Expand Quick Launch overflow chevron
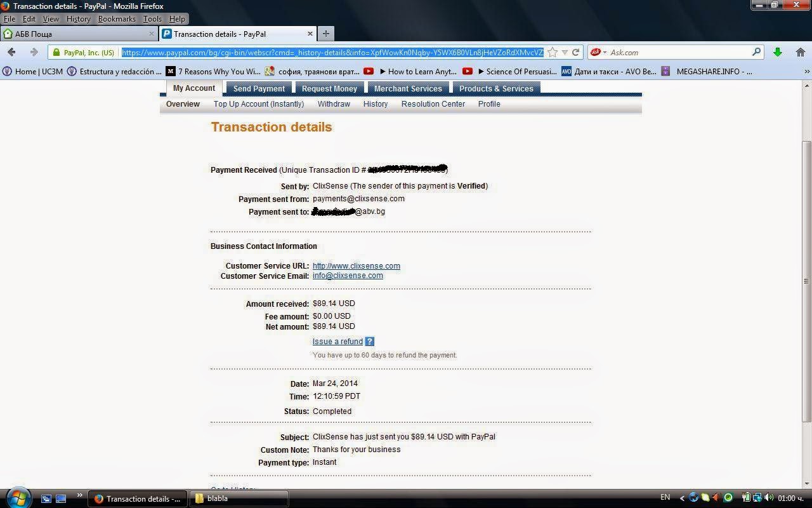 79,495
